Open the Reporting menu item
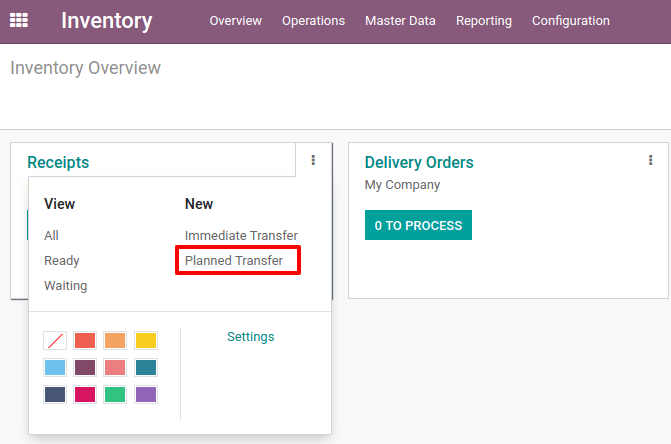Viewport: 671px width, 444px height. [484, 21]
